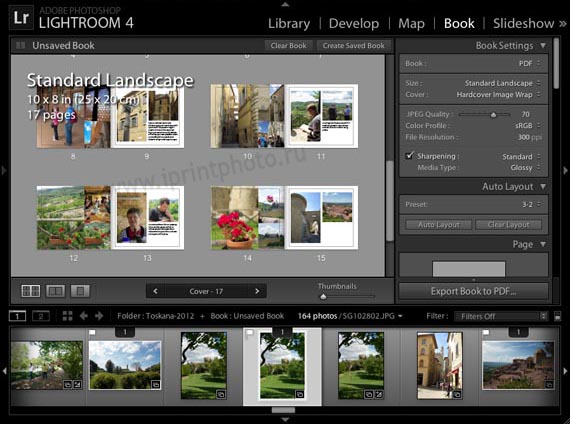Show more modules with double chevron
This screenshot has width=570, height=424.
point(563,24)
